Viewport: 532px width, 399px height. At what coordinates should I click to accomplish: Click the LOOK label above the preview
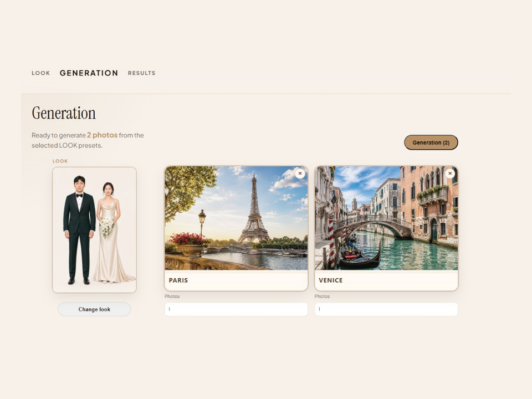coord(60,161)
